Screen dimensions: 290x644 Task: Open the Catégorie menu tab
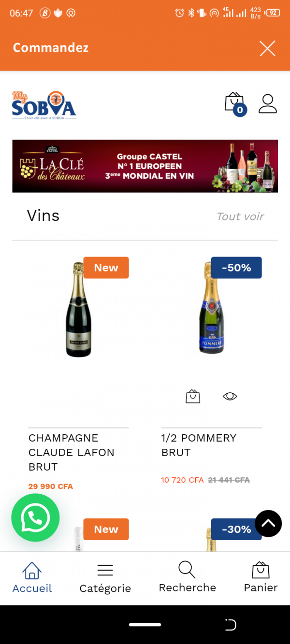105,578
